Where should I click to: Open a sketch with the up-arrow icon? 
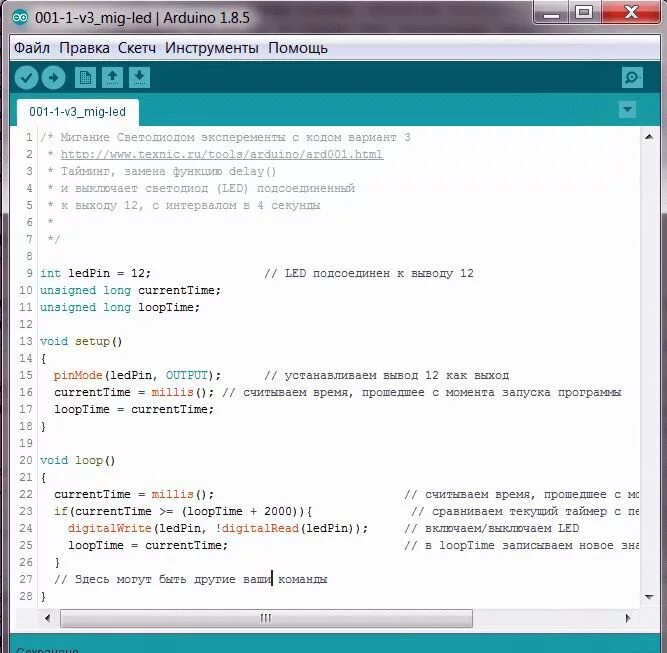pos(112,78)
